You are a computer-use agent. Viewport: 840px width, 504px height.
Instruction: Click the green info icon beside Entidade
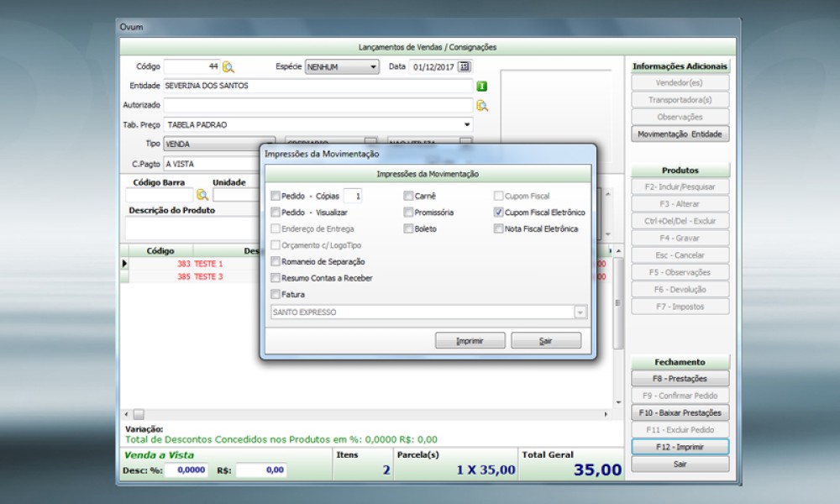482,86
